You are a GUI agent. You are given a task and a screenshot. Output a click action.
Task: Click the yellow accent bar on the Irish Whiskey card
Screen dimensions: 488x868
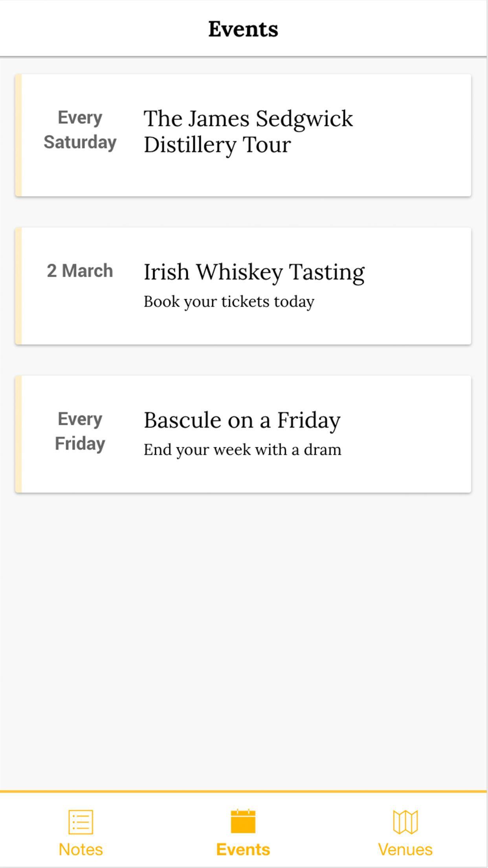tap(18, 286)
